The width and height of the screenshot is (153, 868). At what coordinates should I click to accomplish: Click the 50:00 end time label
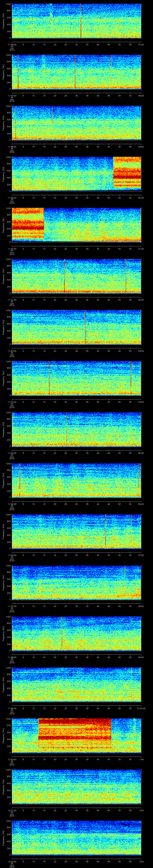pos(141,198)
